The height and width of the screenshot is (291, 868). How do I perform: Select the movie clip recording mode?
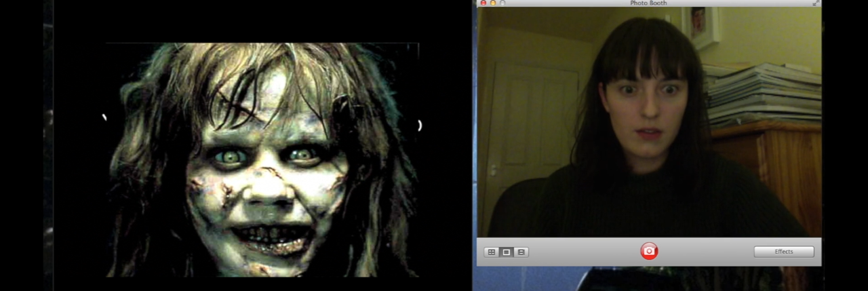tap(521, 252)
